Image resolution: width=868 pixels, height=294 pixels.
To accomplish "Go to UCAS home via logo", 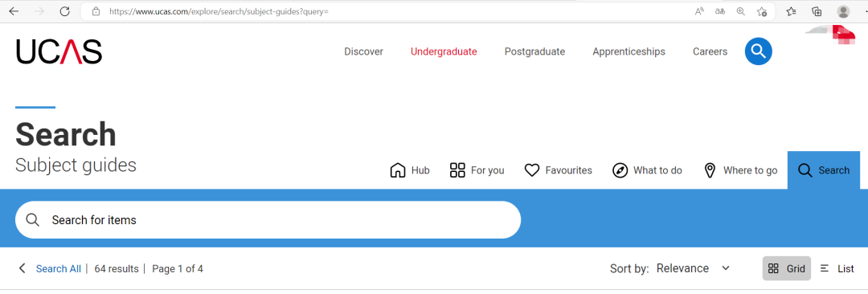I will click(59, 51).
